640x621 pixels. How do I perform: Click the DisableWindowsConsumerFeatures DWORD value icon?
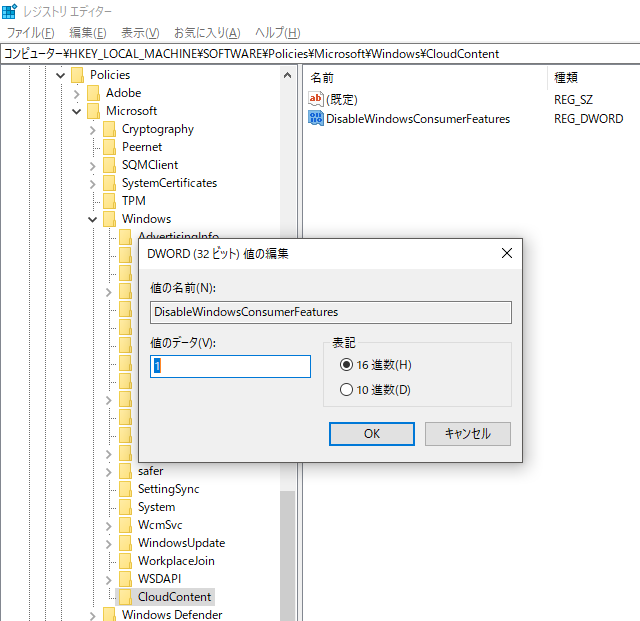point(316,118)
